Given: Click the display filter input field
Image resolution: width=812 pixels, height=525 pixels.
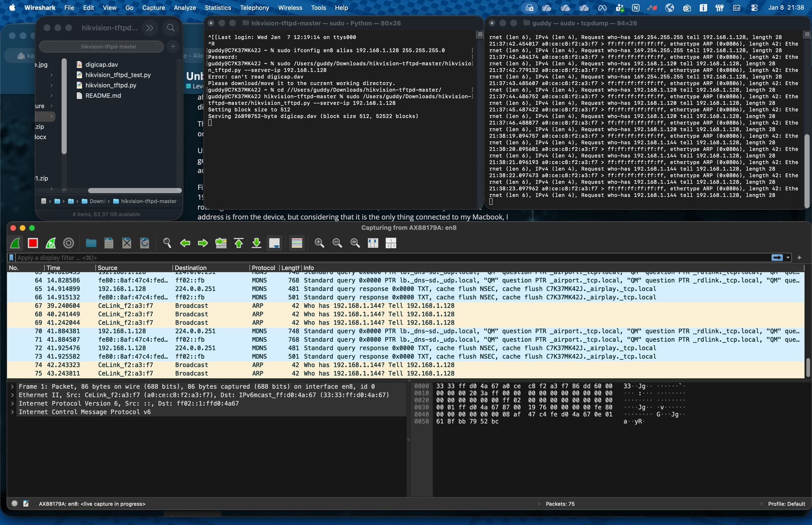Looking at the screenshot, I should point(381,258).
